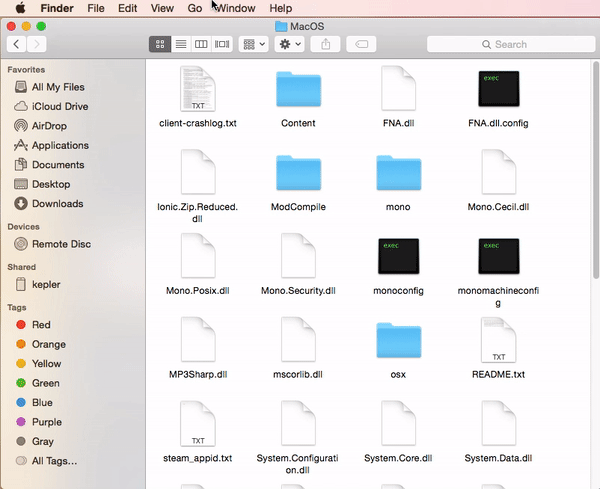Filter by Purple tag
600x489 pixels.
pos(39,422)
